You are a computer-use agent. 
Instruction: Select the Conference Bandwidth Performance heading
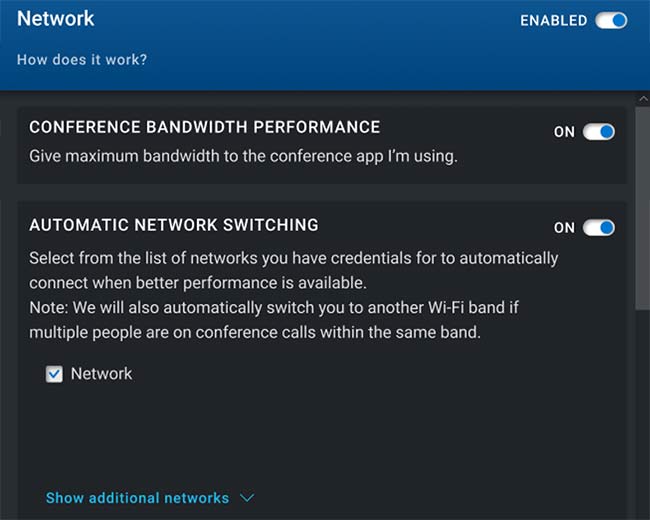point(205,127)
